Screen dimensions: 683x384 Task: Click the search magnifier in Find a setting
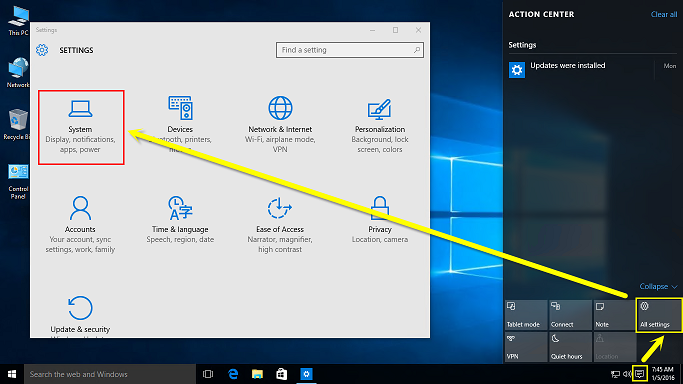[417, 50]
